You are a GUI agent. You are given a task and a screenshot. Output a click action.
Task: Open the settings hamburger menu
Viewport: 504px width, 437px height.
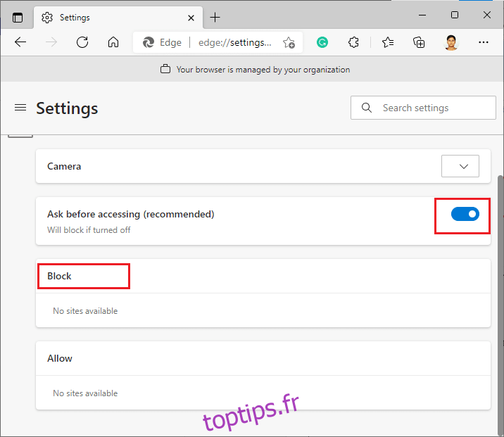pos(20,108)
